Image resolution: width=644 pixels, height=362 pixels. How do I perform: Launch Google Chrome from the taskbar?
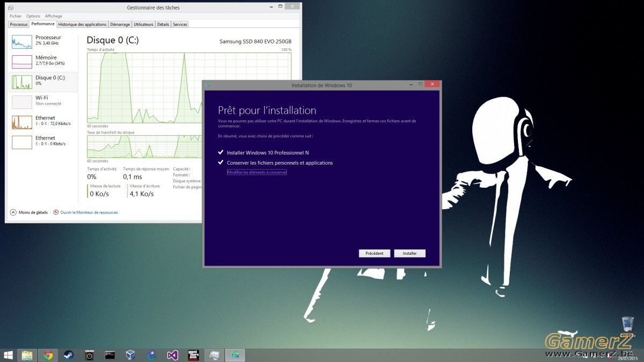pos(48,355)
